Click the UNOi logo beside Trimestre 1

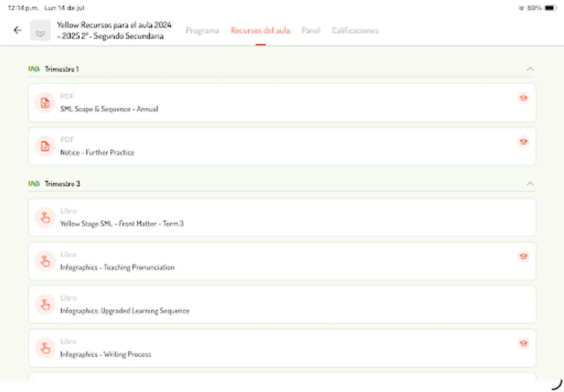pos(34,68)
